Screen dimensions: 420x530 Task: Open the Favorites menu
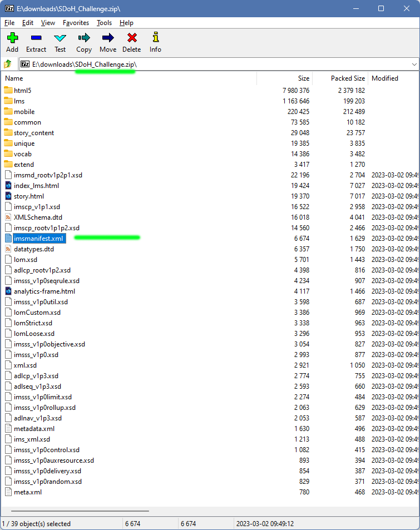click(x=76, y=23)
